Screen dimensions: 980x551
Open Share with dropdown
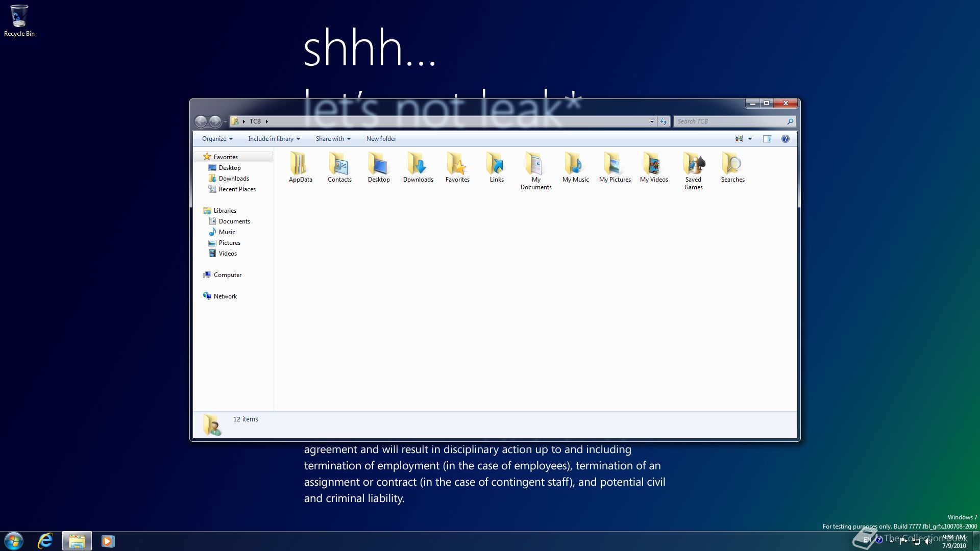pos(333,139)
